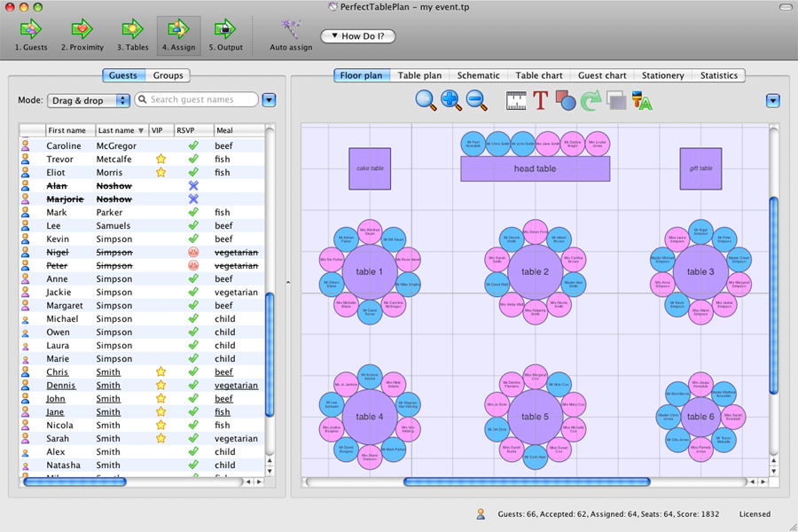Toggle RSVP cross for Alan Noshow
The image size is (798, 532).
click(x=193, y=186)
